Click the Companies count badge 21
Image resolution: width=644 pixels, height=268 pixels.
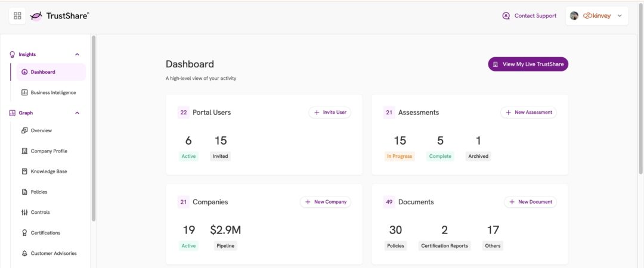click(x=184, y=202)
